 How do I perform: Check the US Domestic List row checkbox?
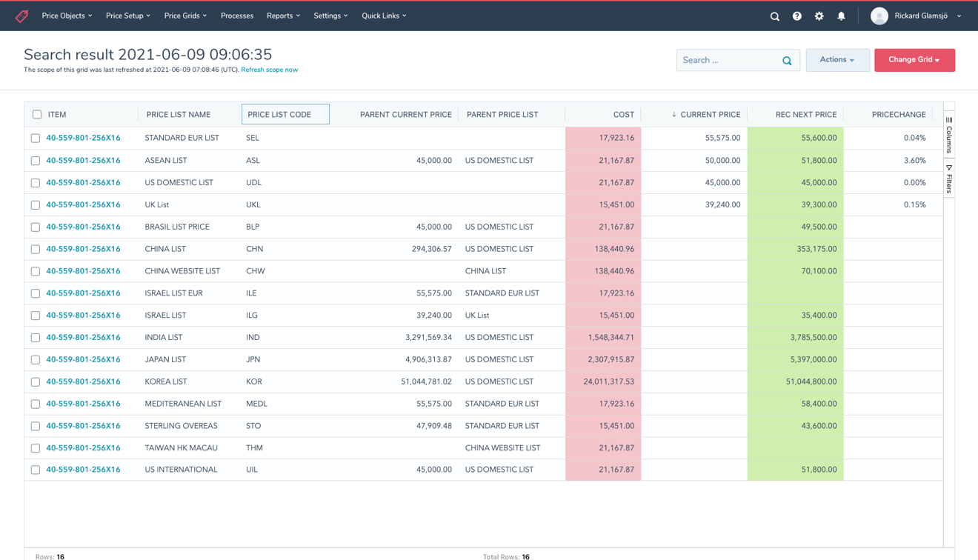pos(36,183)
